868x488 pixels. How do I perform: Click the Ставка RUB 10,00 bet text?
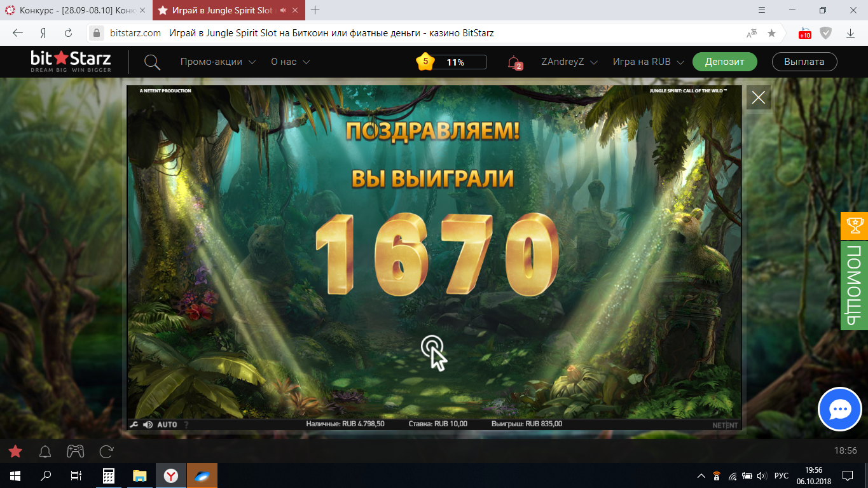[x=437, y=424]
